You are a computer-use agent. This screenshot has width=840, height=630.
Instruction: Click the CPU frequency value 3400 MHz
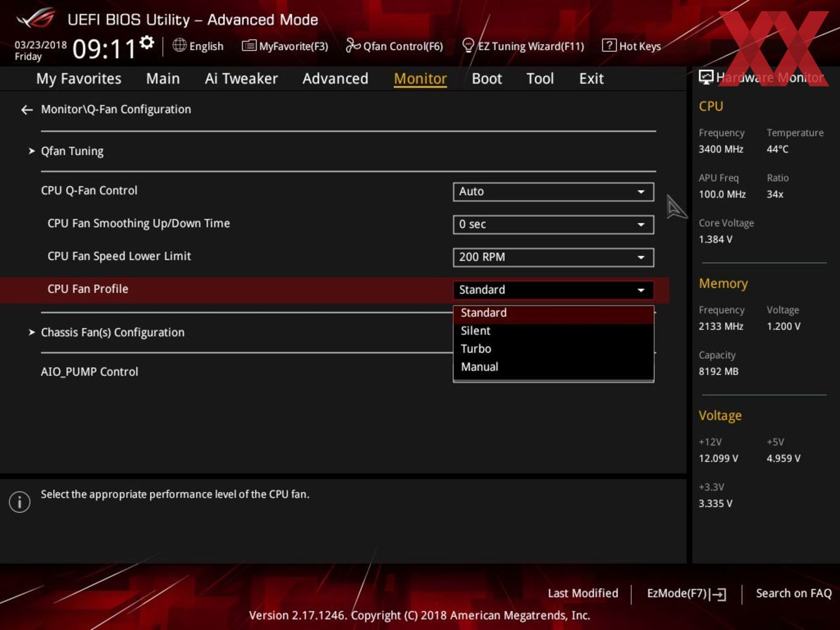(x=721, y=149)
